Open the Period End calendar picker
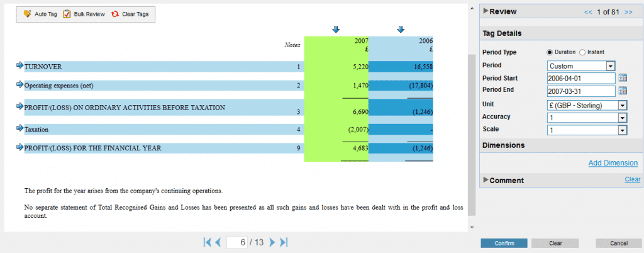Viewport: 644px width, 253px height. coord(623,91)
